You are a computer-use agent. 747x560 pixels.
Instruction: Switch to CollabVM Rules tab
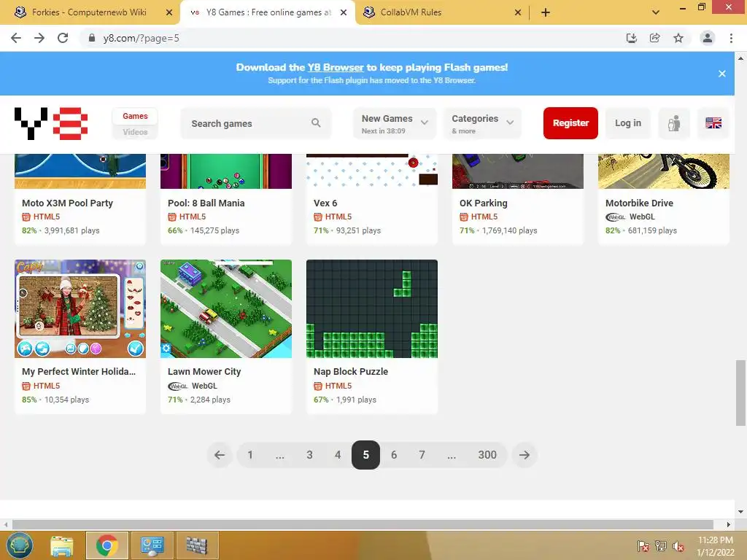click(x=411, y=12)
